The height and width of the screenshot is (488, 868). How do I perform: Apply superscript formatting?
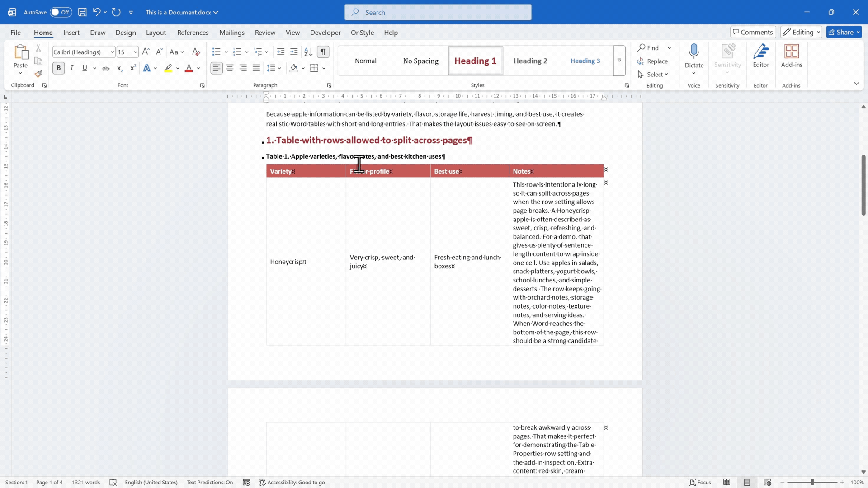(132, 68)
